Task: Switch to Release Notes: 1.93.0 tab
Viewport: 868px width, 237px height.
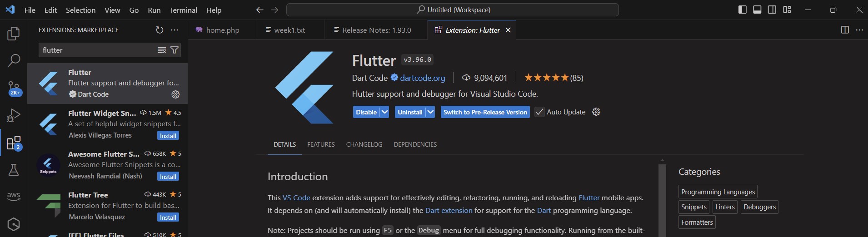Action: point(376,30)
